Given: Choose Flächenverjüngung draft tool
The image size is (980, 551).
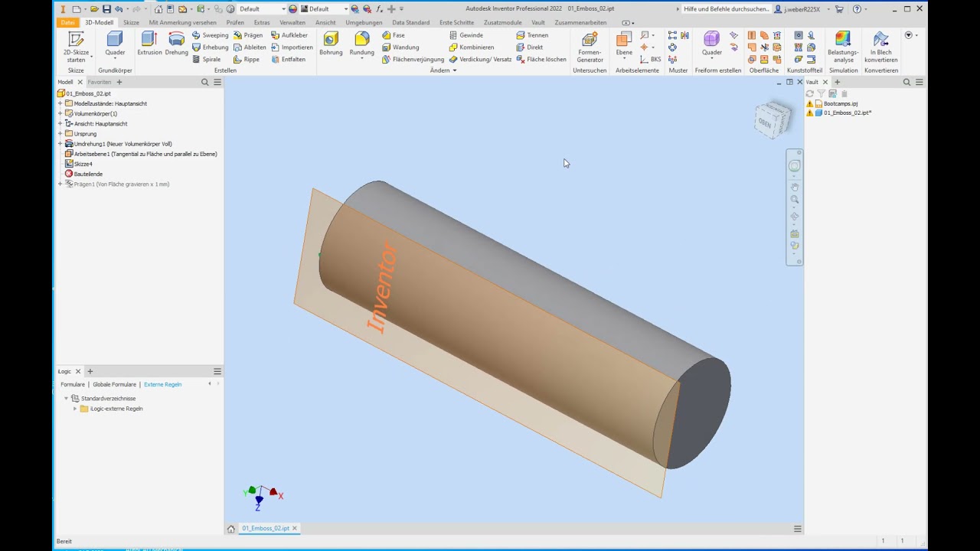Looking at the screenshot, I should tap(413, 59).
